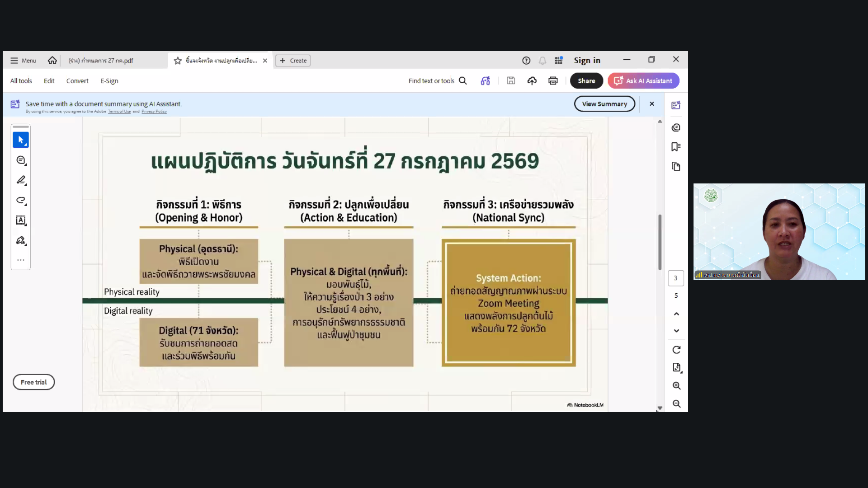
Task: Open the E-Sign menu item
Action: [109, 81]
